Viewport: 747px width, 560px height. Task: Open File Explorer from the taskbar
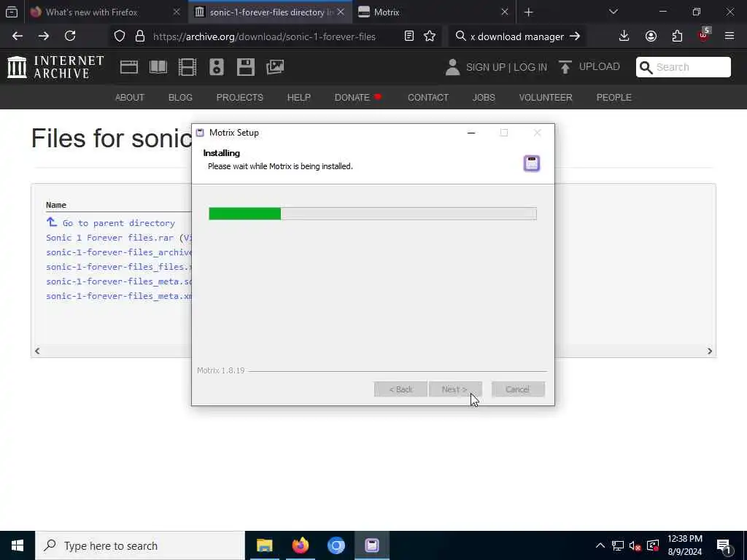pos(264,545)
